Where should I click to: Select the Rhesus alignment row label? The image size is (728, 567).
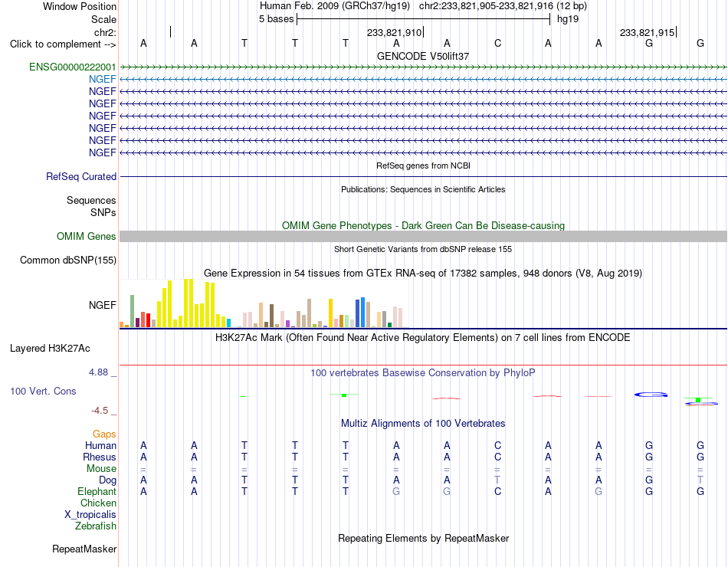[x=100, y=457]
